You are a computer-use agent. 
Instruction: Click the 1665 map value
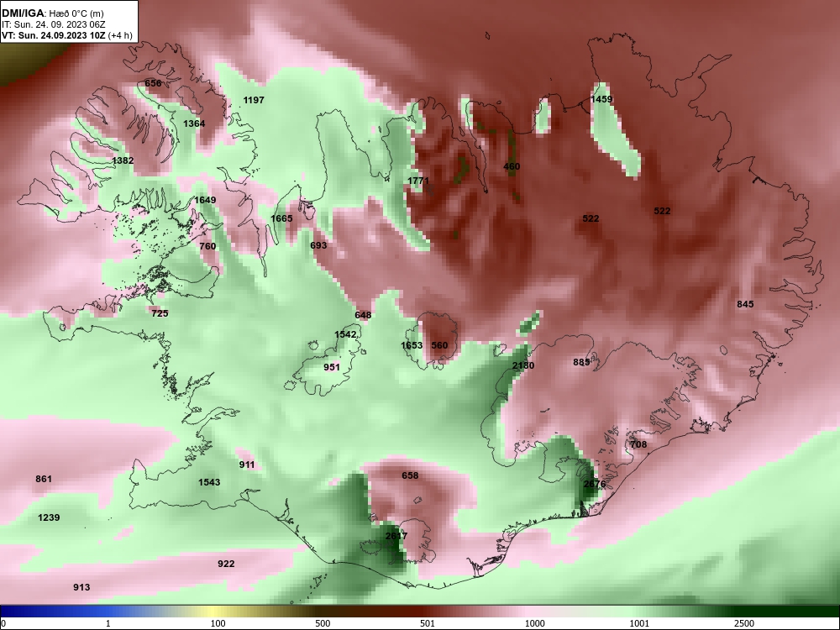(x=281, y=218)
